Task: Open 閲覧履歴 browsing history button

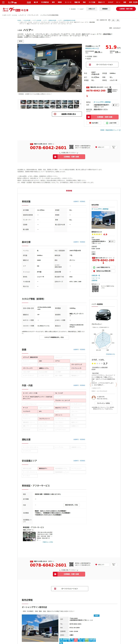Action: tap(105, 9)
